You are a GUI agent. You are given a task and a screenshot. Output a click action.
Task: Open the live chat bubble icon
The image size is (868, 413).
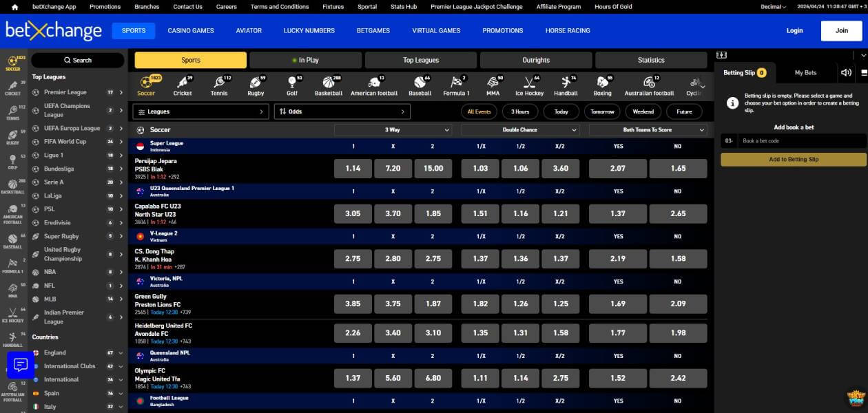coord(21,365)
